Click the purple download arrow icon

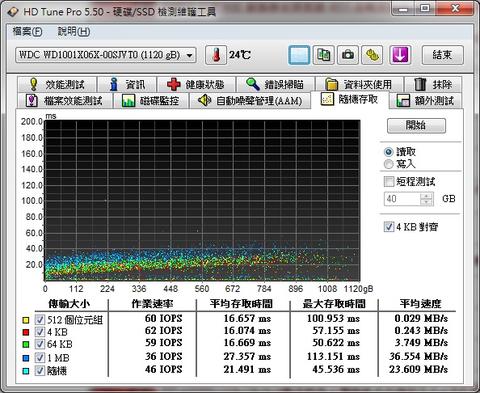[x=400, y=55]
